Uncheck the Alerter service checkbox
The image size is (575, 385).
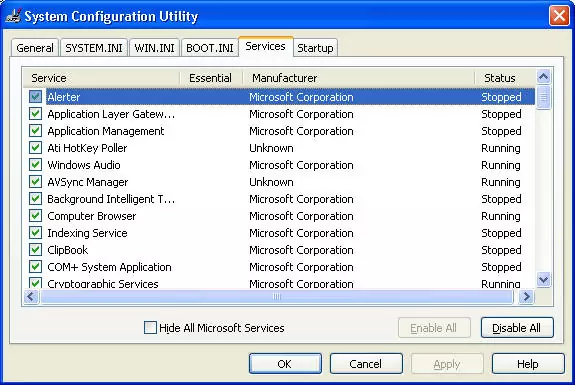tap(36, 97)
